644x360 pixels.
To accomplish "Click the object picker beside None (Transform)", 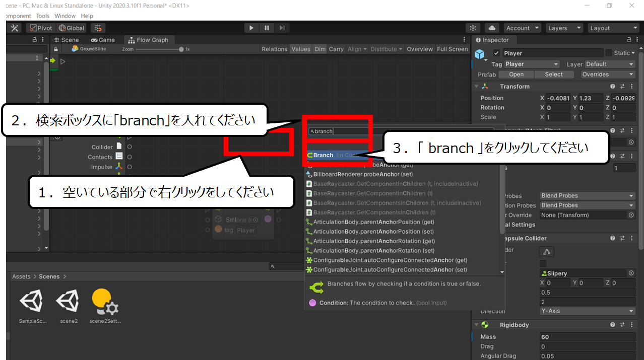I will [631, 215].
